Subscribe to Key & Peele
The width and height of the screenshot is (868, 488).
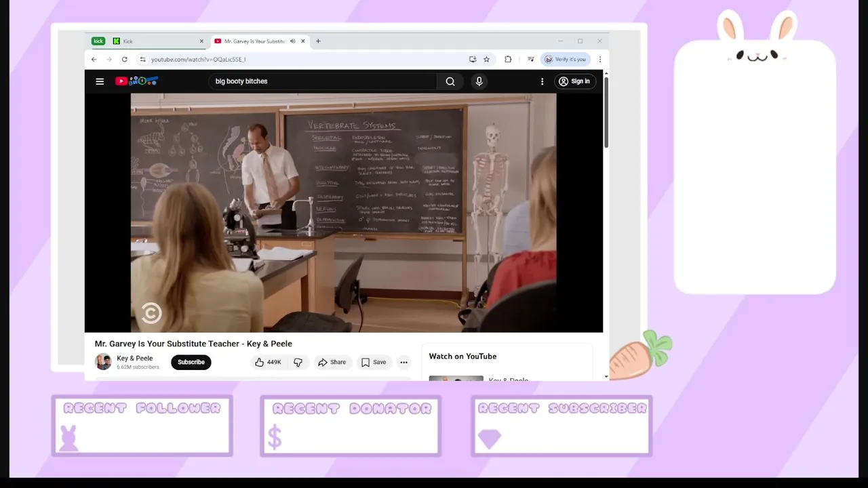(x=191, y=362)
